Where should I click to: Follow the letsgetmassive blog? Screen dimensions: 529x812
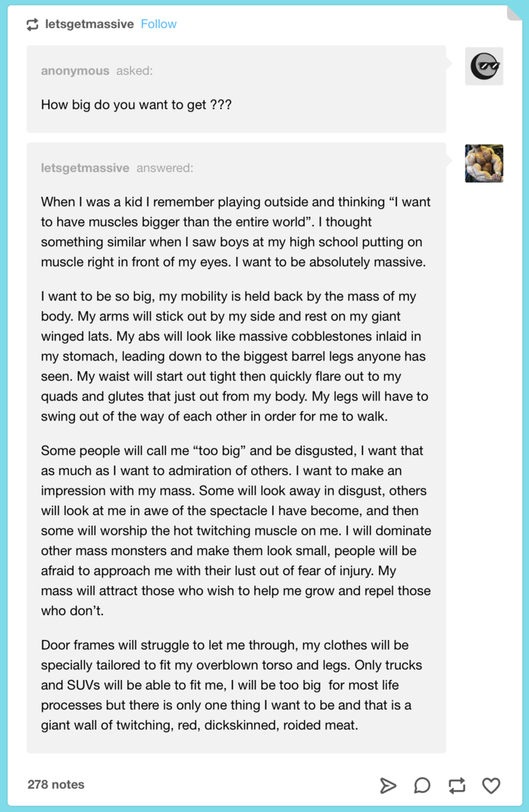click(x=159, y=24)
